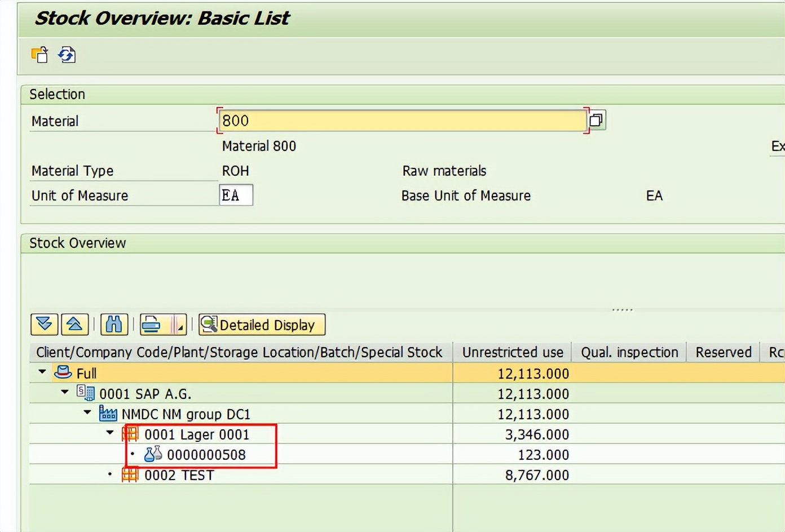Click the Unit of Measure field EA
Screen dimensions: 785x532
click(236, 195)
